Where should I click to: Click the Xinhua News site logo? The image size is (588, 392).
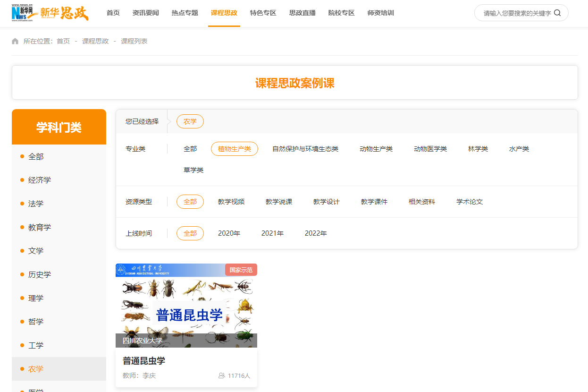pyautogui.click(x=25, y=13)
